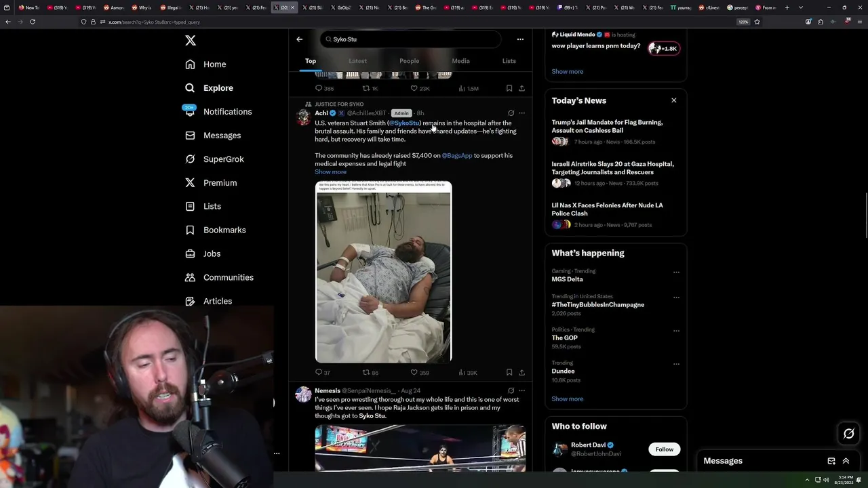868x488 pixels.
Task: Select the Top search tab
Action: (311, 61)
